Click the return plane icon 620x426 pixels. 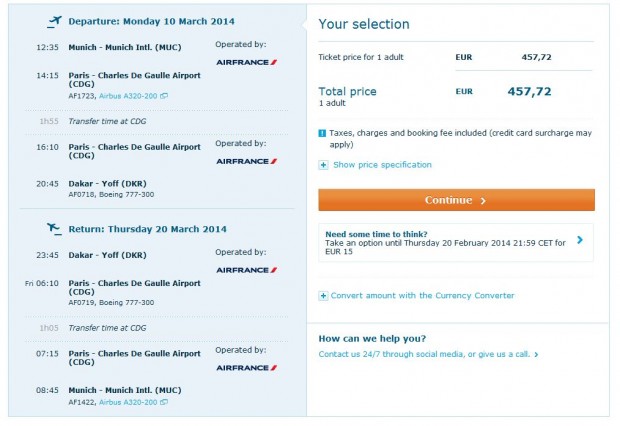54,229
